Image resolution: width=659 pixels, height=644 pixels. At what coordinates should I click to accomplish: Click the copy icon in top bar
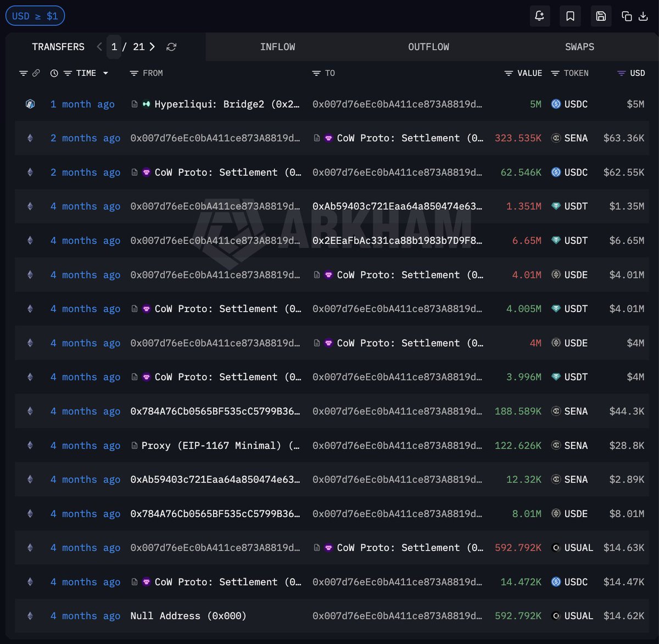(627, 16)
